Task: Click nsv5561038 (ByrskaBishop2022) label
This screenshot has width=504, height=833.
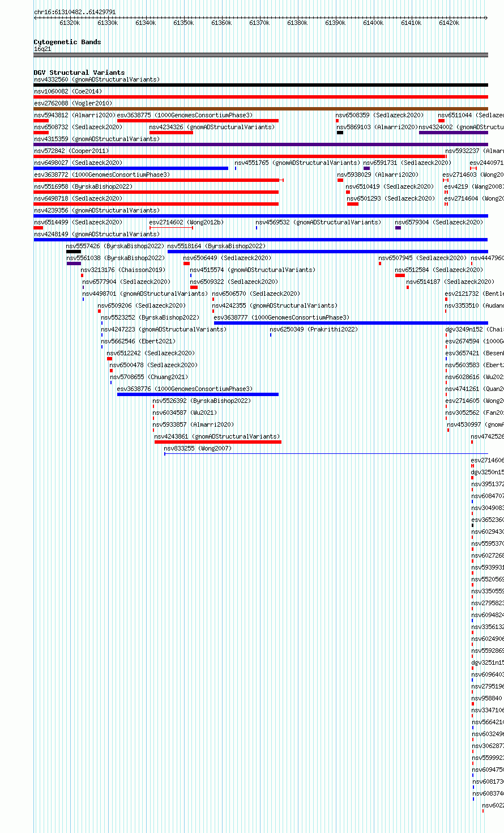Action: click(116, 258)
